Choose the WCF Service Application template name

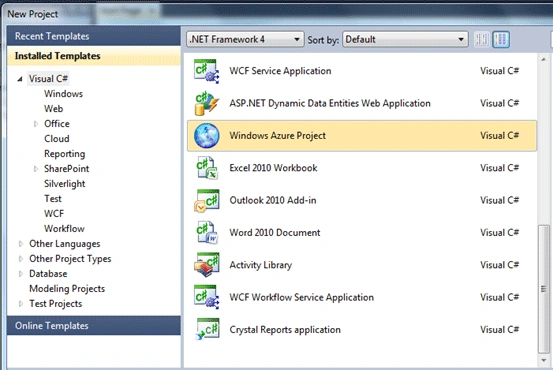[280, 71]
